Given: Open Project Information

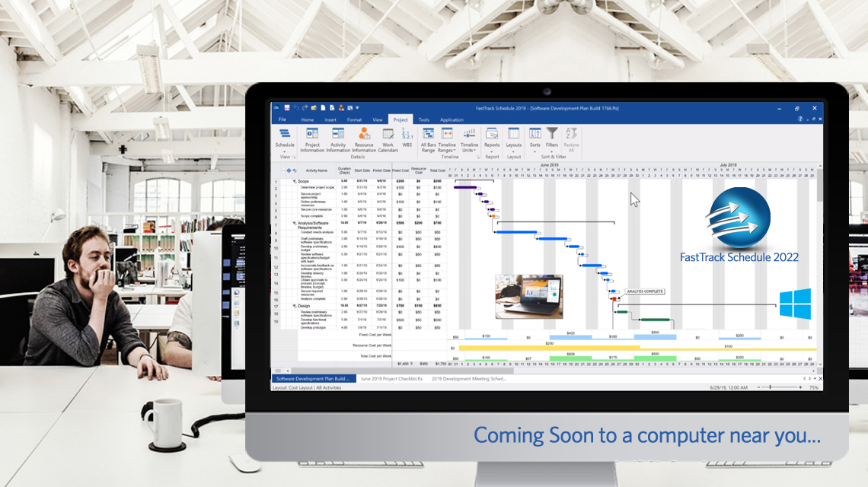Looking at the screenshot, I should (x=312, y=137).
